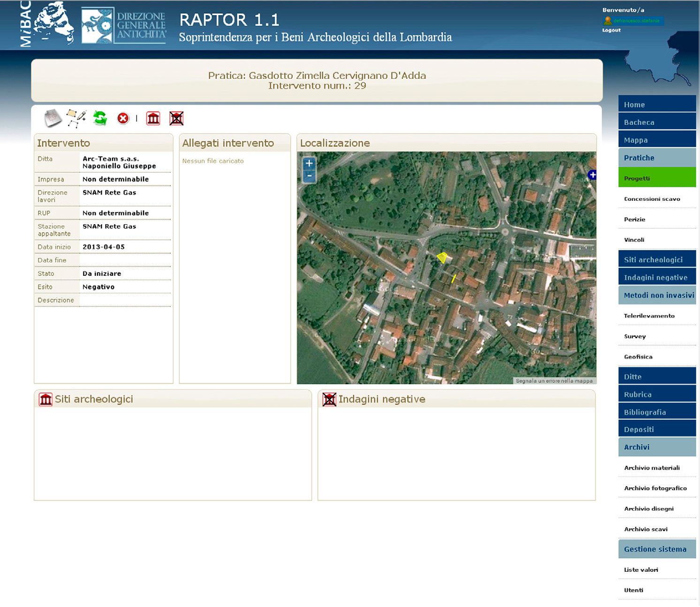The width and height of the screenshot is (700, 607).
Task: Click 'Non determinabile' beside Impresa
Action: coord(115,179)
